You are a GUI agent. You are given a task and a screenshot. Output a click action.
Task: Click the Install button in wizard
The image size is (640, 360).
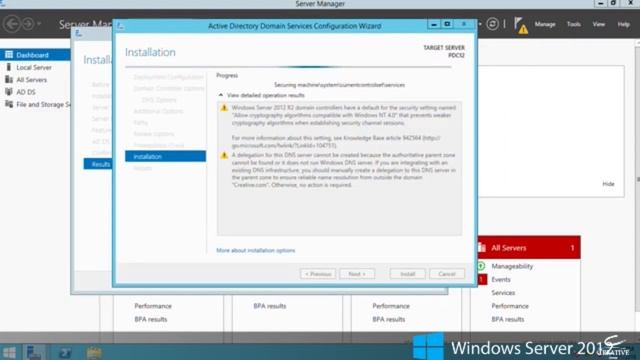click(x=407, y=274)
